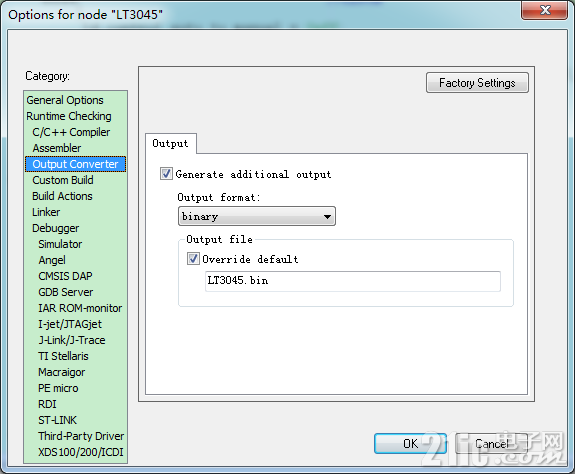Select the Output tab

171,143
